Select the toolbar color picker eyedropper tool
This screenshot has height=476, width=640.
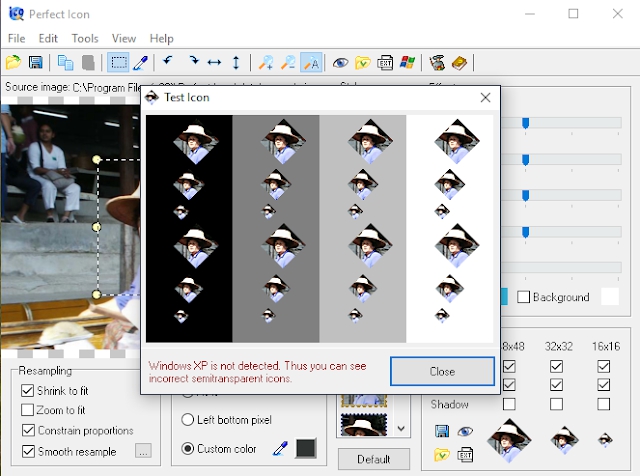coord(141,62)
